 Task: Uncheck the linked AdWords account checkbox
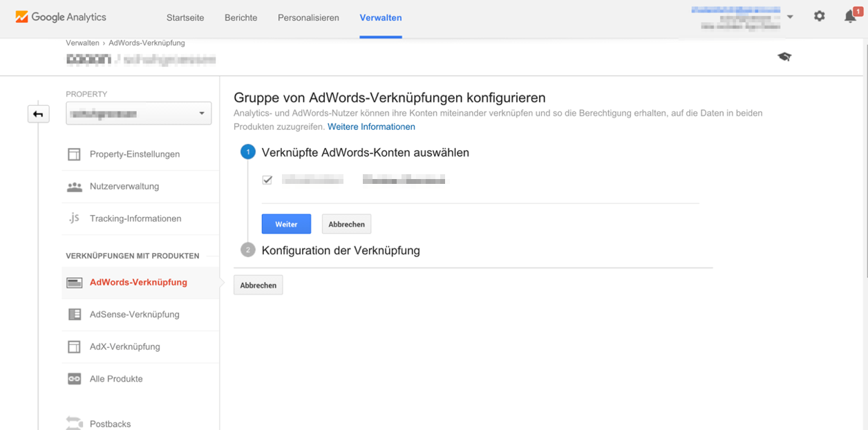[x=267, y=180]
